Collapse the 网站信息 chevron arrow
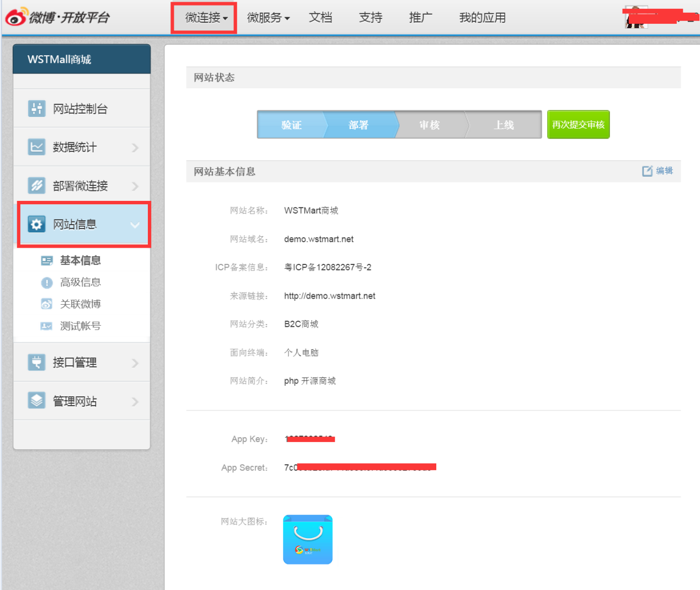Image resolution: width=700 pixels, height=590 pixels. click(x=135, y=225)
